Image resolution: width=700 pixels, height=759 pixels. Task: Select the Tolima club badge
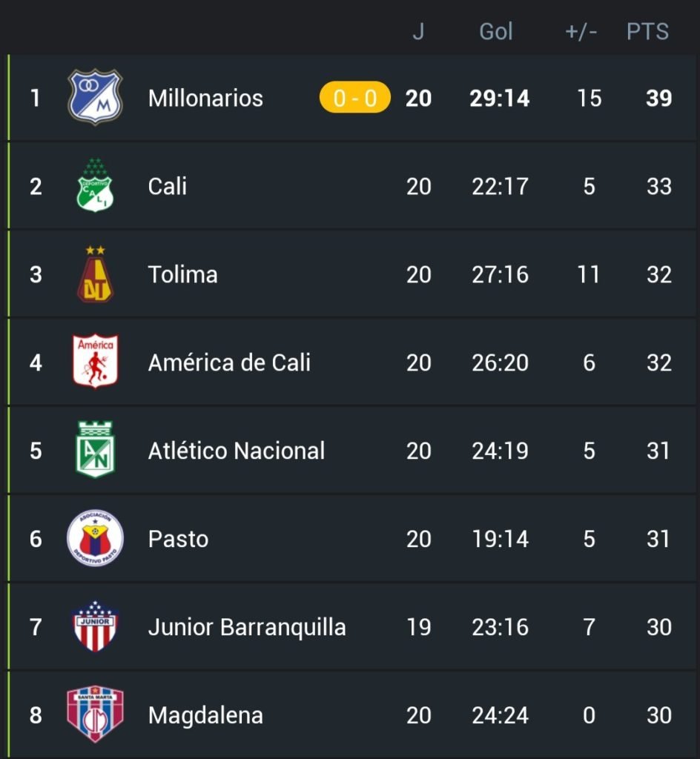pyautogui.click(x=95, y=274)
